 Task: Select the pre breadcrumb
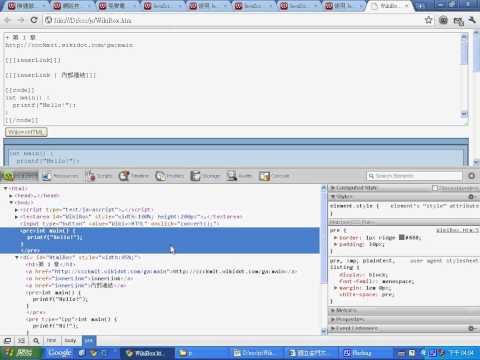[89, 340]
